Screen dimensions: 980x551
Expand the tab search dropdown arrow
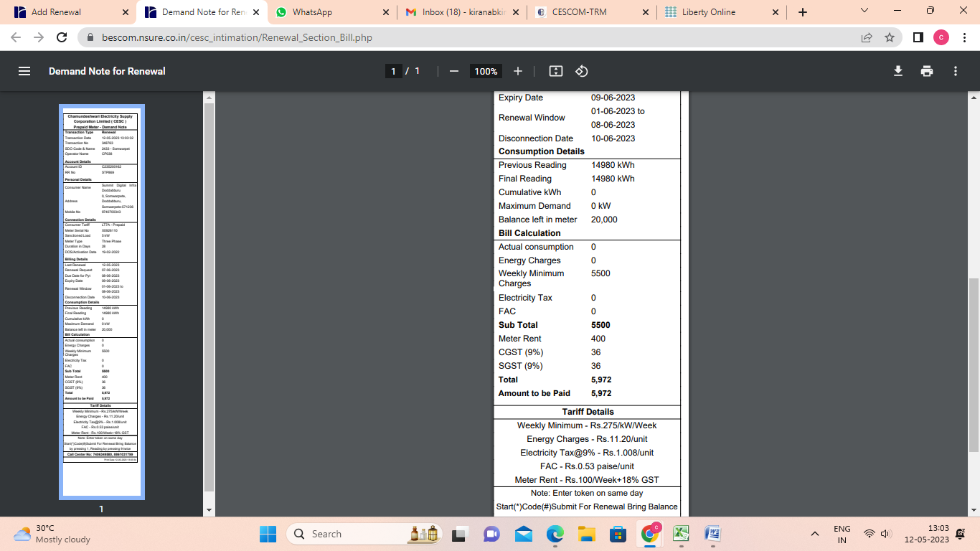tap(864, 11)
